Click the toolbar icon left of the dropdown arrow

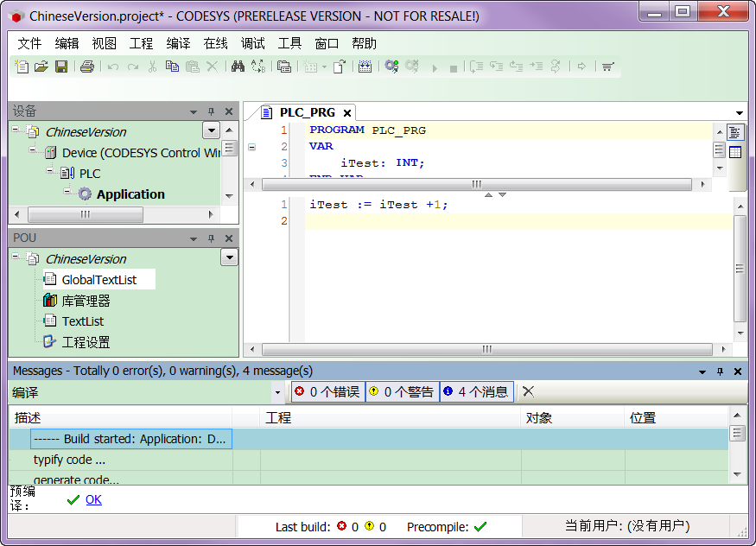[311, 67]
